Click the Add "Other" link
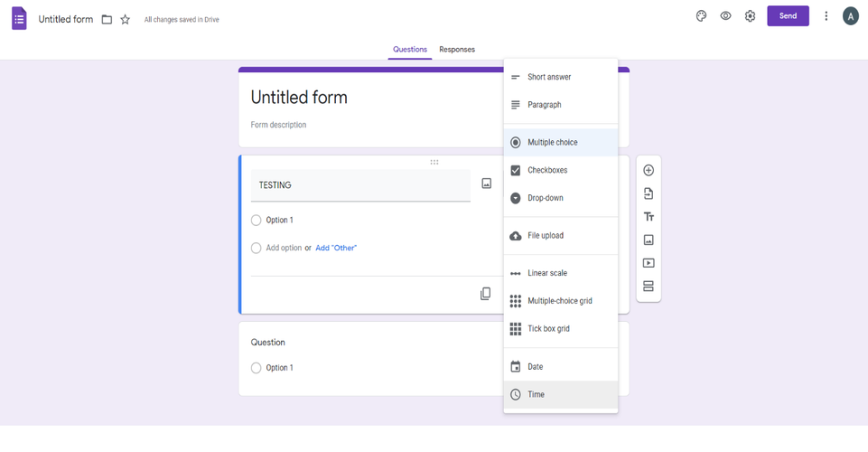This screenshot has width=868, height=452. 336,248
